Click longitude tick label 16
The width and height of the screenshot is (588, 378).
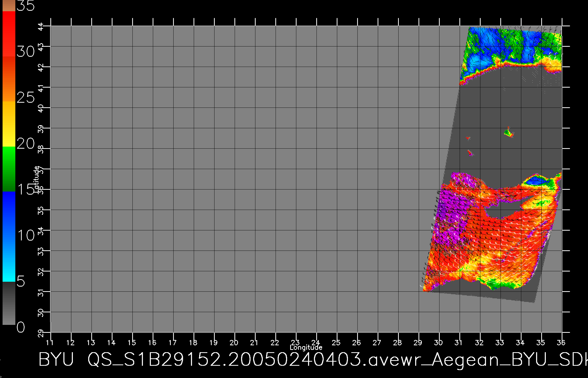point(152,342)
